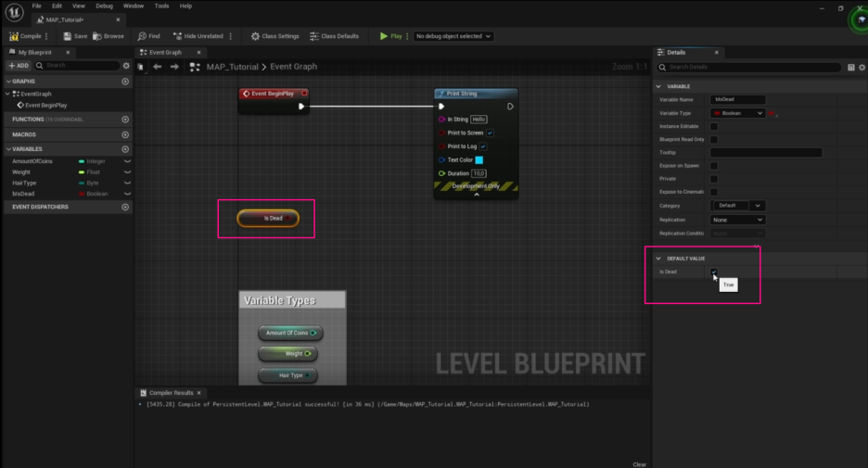
Task: Add a new macro
Action: pos(125,134)
